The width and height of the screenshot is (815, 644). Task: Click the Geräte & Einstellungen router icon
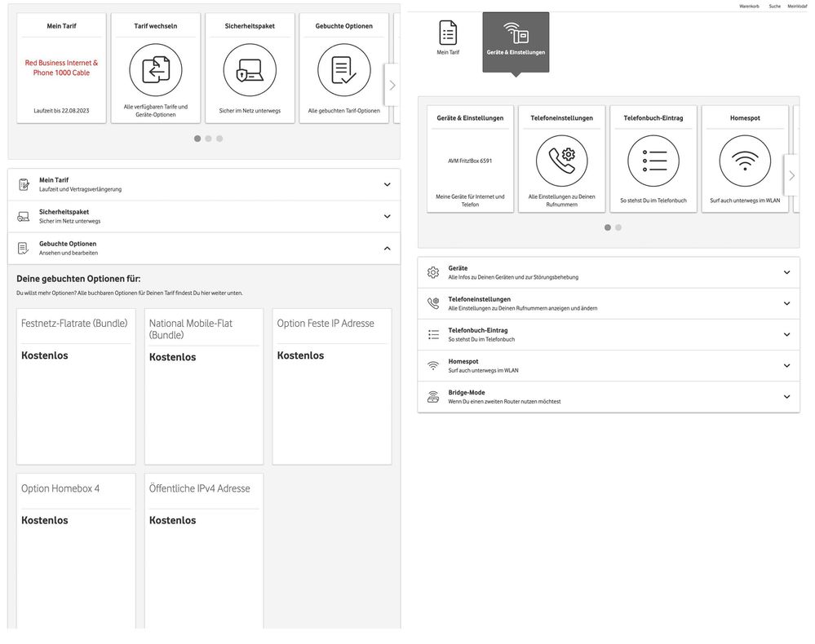516,33
